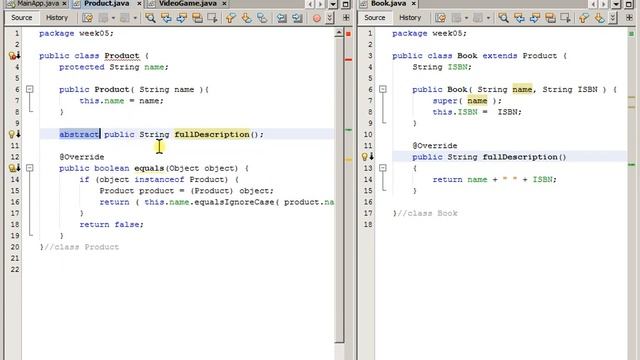Click lightbulb hint on abstract fullDescription line
The image size is (640, 360).
[12, 134]
